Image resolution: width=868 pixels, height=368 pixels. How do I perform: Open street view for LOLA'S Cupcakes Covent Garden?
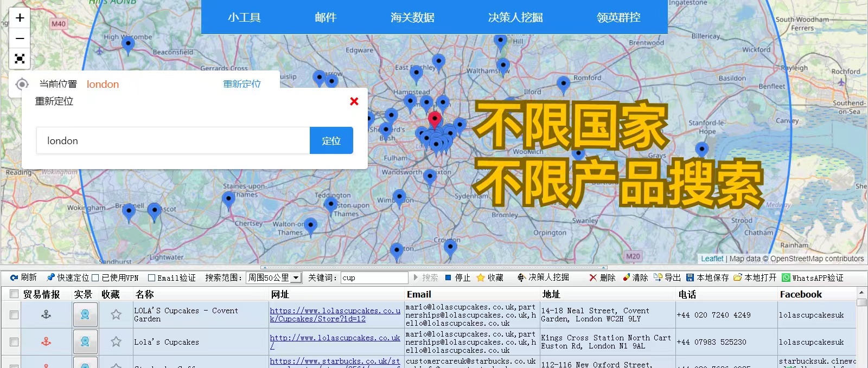click(85, 314)
